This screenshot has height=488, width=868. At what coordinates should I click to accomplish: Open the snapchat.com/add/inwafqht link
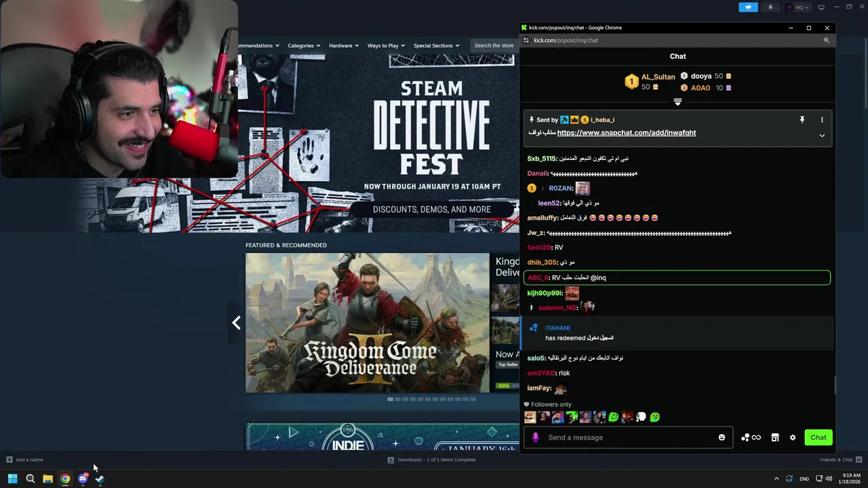click(x=627, y=133)
